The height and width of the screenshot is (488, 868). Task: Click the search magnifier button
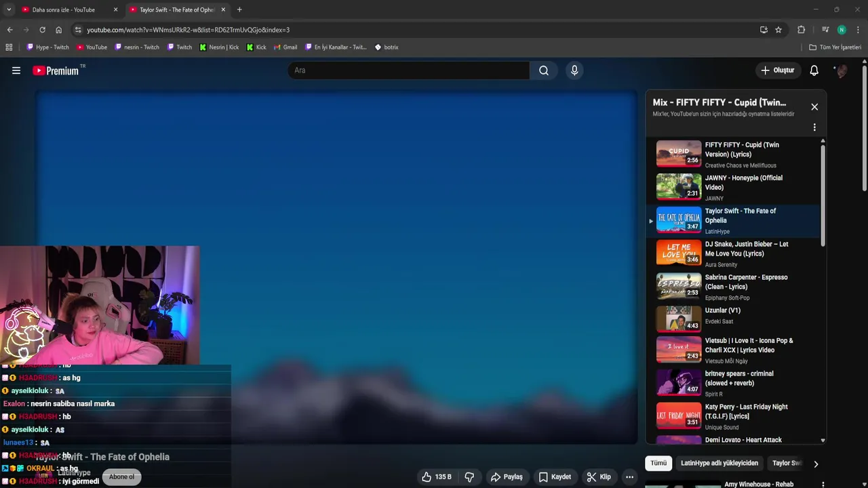544,70
